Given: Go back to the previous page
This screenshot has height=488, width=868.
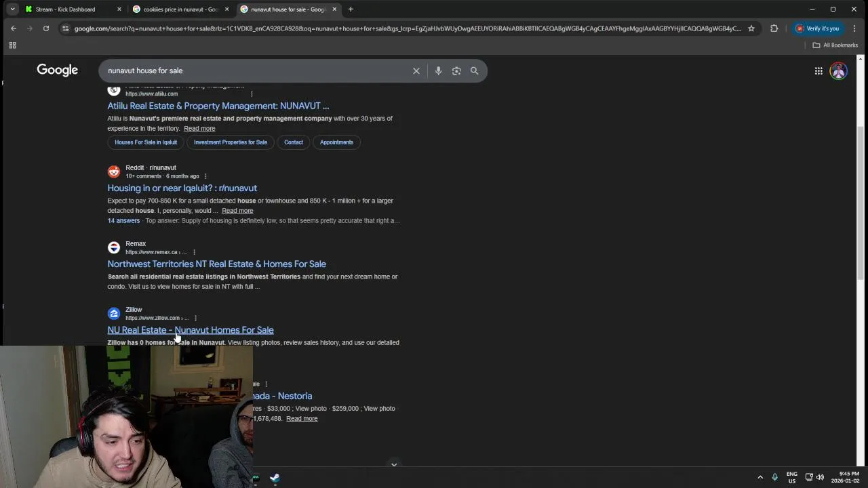Looking at the screenshot, I should coord(14,28).
